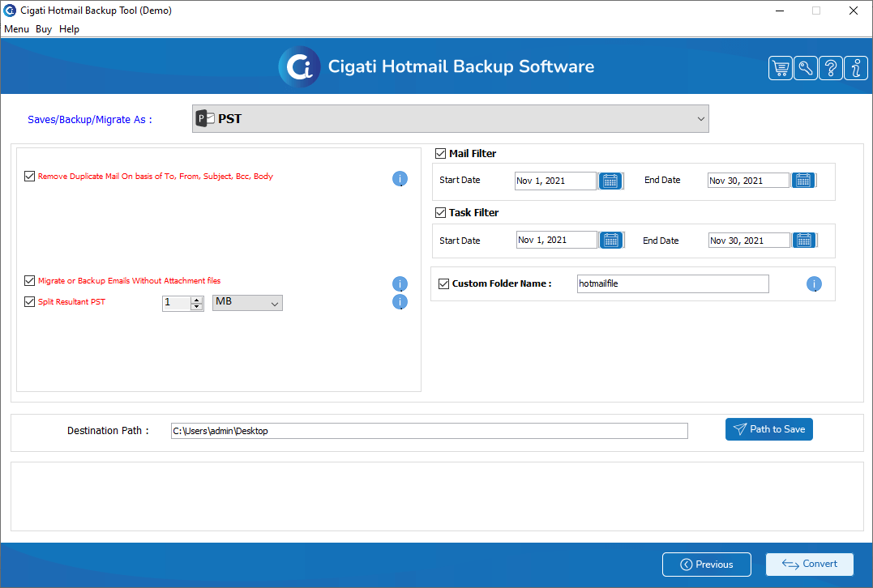
Task: Toggle Custom Folder Name checkbox
Action: [443, 283]
